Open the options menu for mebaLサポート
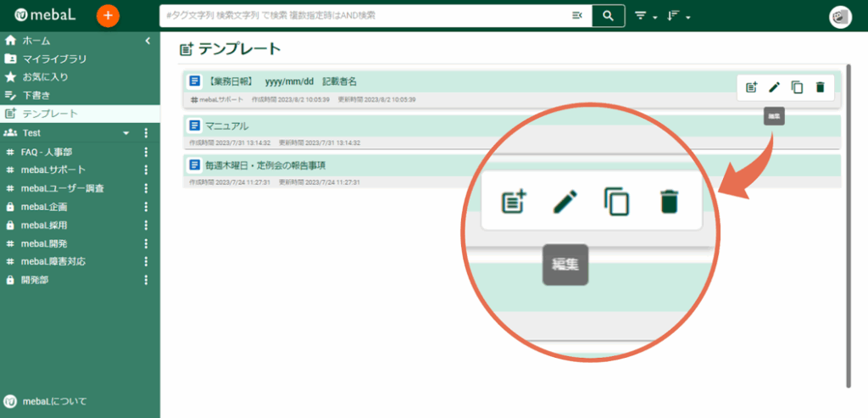This screenshot has height=418, width=868. (x=146, y=170)
